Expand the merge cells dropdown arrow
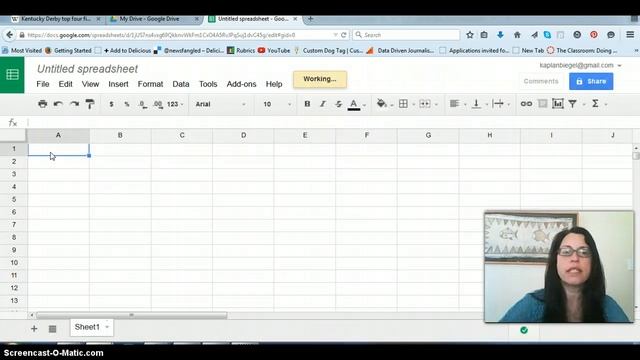 point(436,104)
